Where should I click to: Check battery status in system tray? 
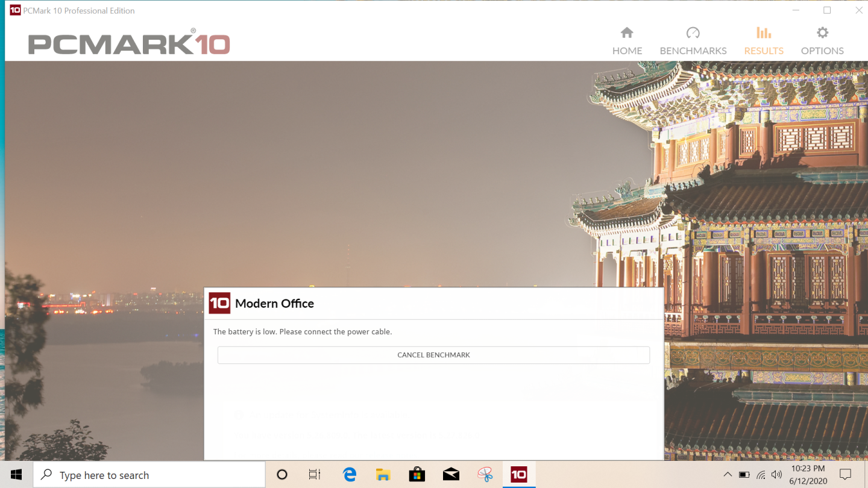pos(744,475)
